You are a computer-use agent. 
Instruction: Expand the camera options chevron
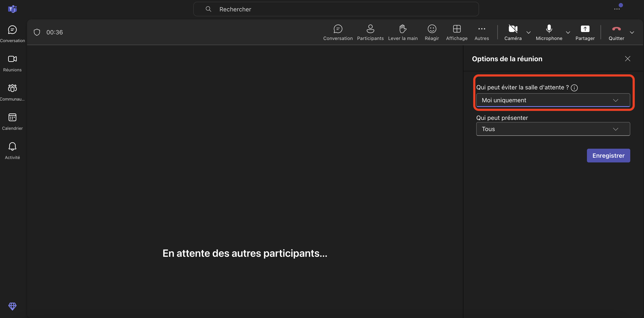tap(528, 32)
